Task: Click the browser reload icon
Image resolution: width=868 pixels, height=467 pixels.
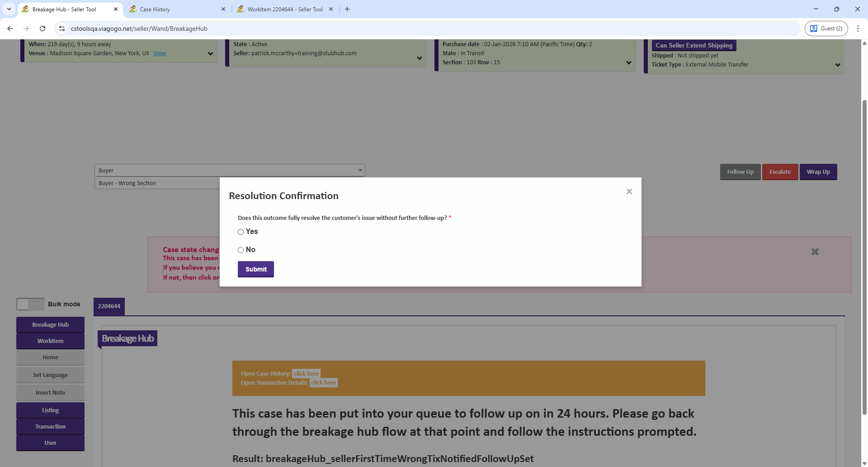Action: pos(42,29)
